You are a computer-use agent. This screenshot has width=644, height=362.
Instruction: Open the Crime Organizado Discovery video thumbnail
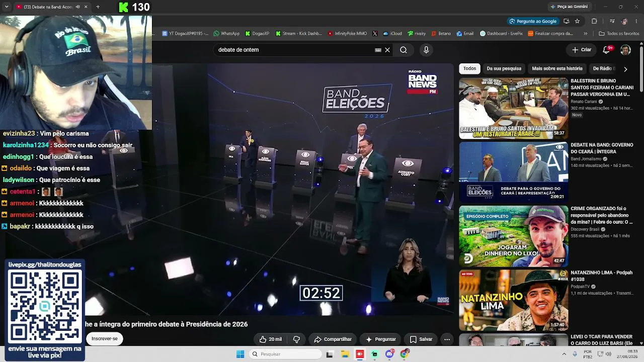513,236
